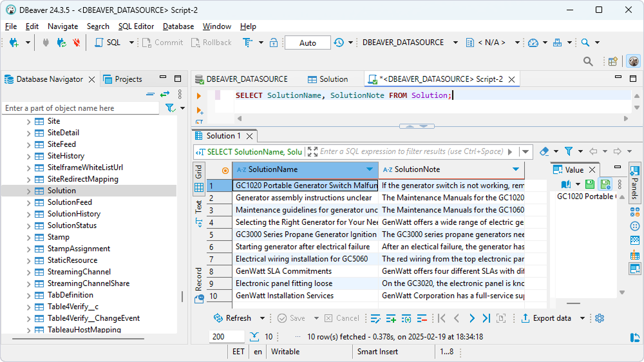The image size is (644, 362).
Task: Open the Export data dropdown arrow
Action: [x=582, y=318]
